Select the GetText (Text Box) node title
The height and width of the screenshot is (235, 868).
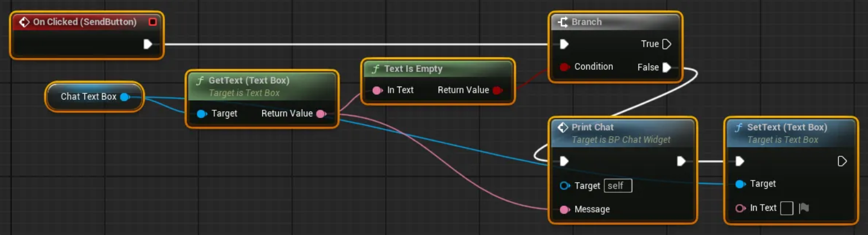coord(249,80)
